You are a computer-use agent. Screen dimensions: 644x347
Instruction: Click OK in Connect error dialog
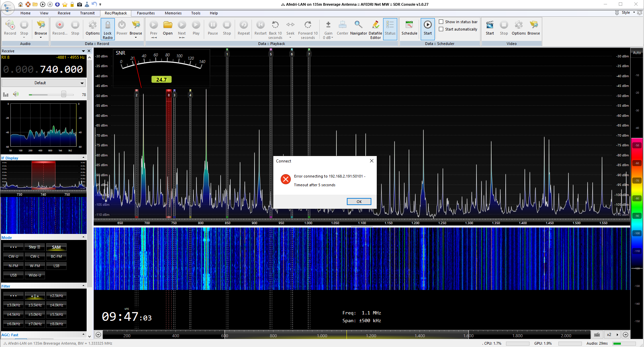[x=359, y=202]
